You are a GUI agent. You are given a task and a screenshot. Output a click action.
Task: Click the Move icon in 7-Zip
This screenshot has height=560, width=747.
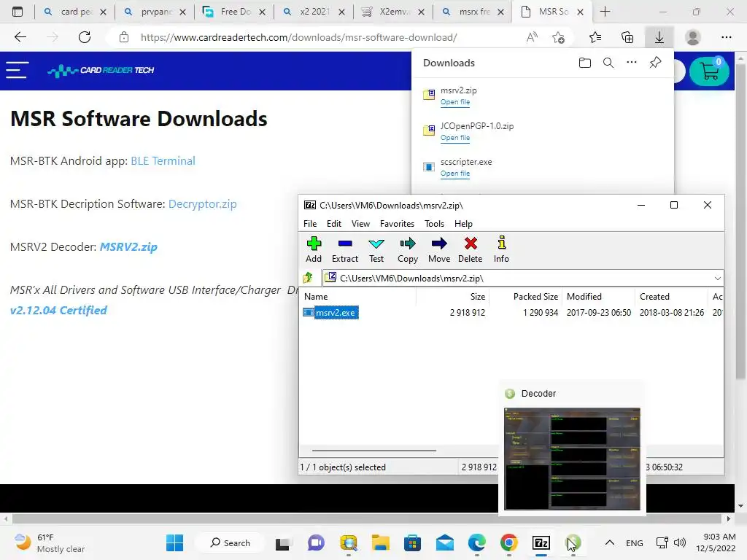click(x=438, y=249)
